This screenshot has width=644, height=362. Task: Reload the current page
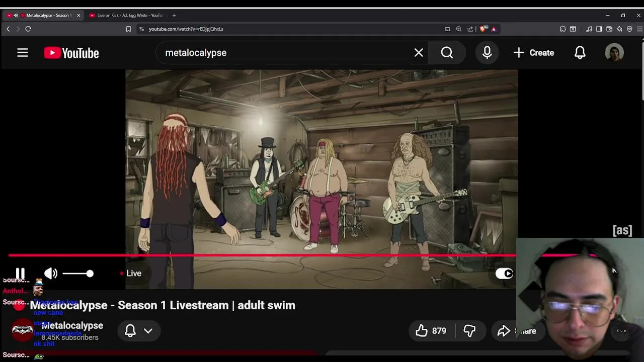[28, 29]
